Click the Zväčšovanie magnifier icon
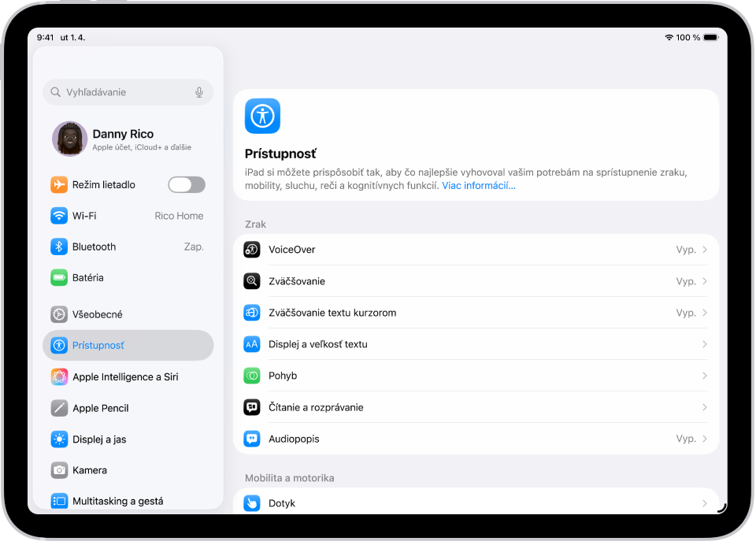 click(x=252, y=281)
